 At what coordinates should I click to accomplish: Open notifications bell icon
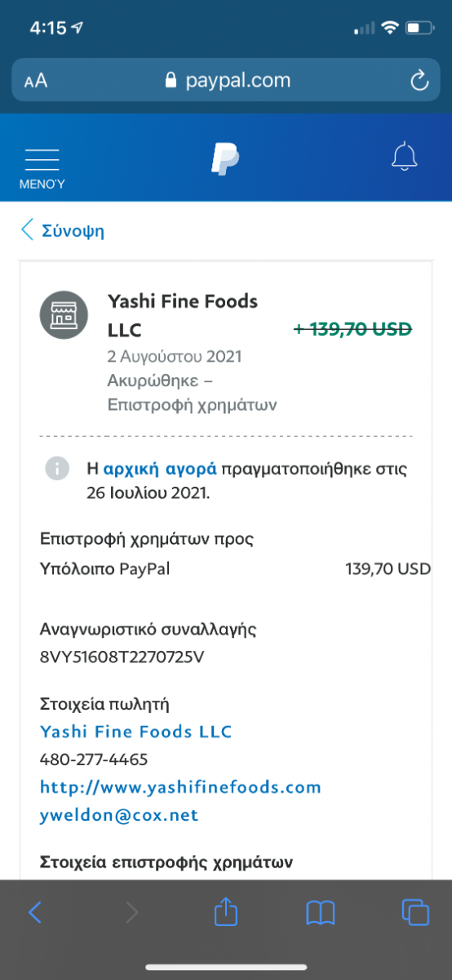tap(405, 156)
